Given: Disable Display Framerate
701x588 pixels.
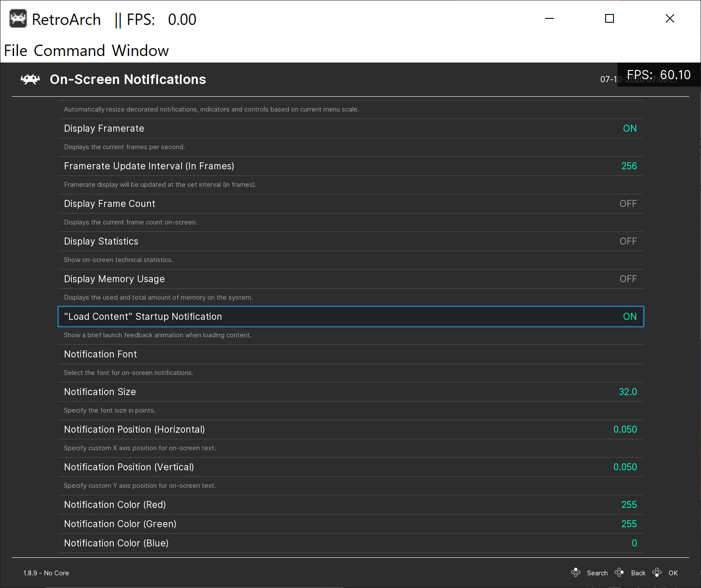Looking at the screenshot, I should pos(350,128).
